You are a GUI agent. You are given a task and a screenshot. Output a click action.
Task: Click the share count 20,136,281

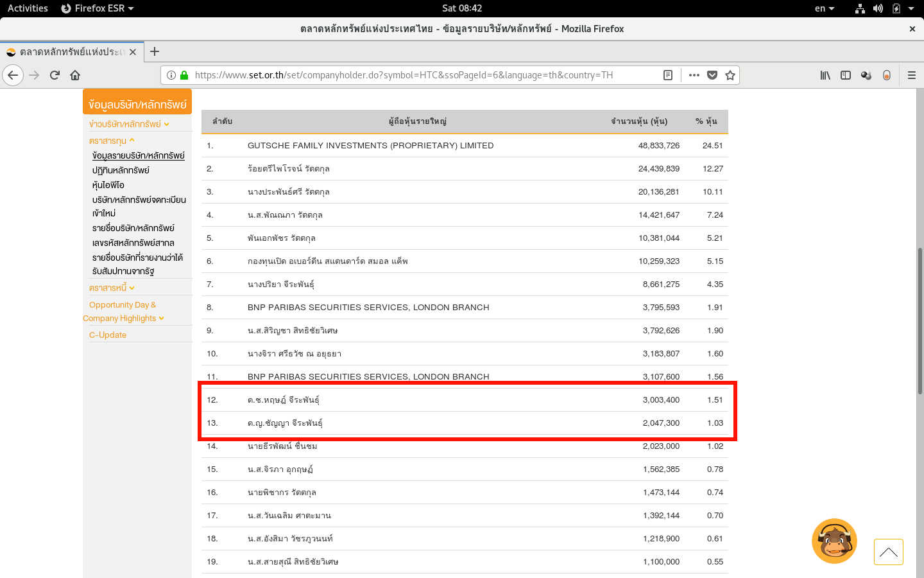(x=659, y=192)
